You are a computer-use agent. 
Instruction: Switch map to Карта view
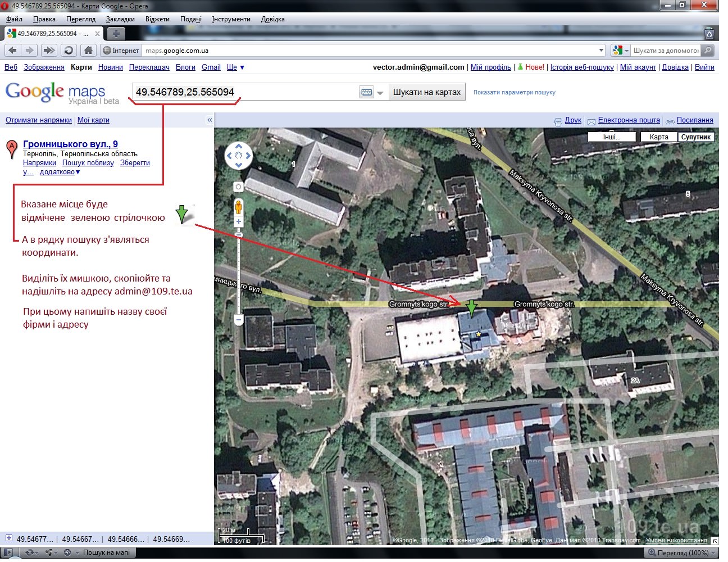click(658, 137)
